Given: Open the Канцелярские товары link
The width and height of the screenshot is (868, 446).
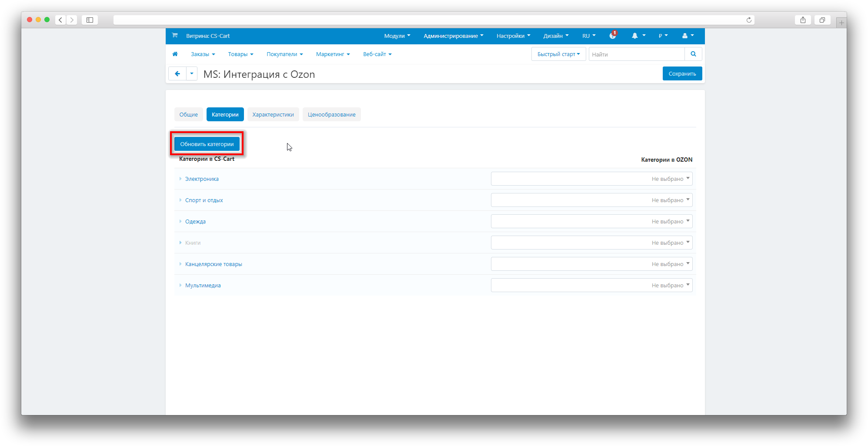Looking at the screenshot, I should (214, 264).
